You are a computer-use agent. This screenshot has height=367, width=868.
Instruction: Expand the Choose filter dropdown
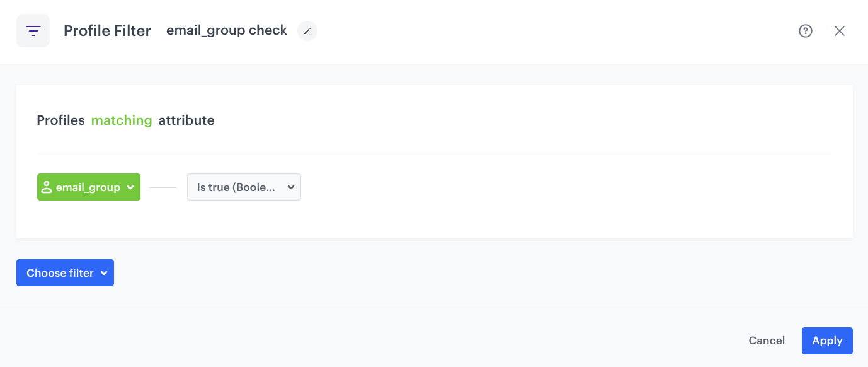(65, 272)
